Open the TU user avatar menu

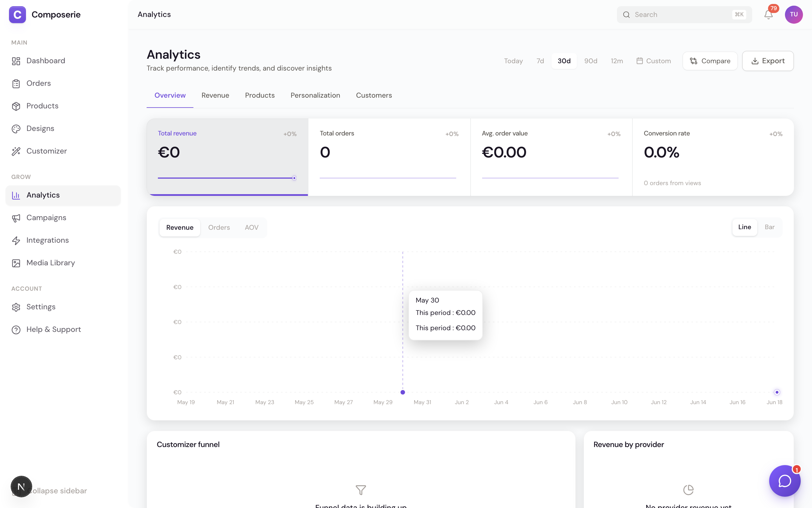point(794,14)
